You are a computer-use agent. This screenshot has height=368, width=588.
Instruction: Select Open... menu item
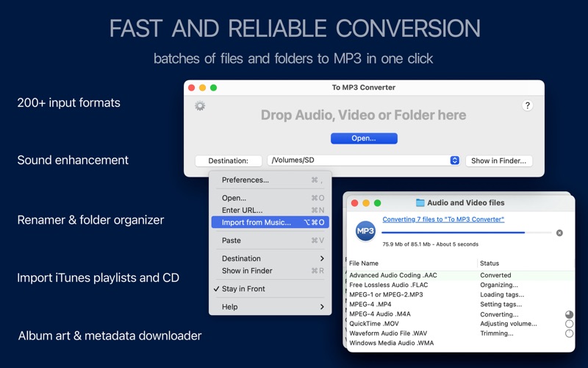point(270,198)
